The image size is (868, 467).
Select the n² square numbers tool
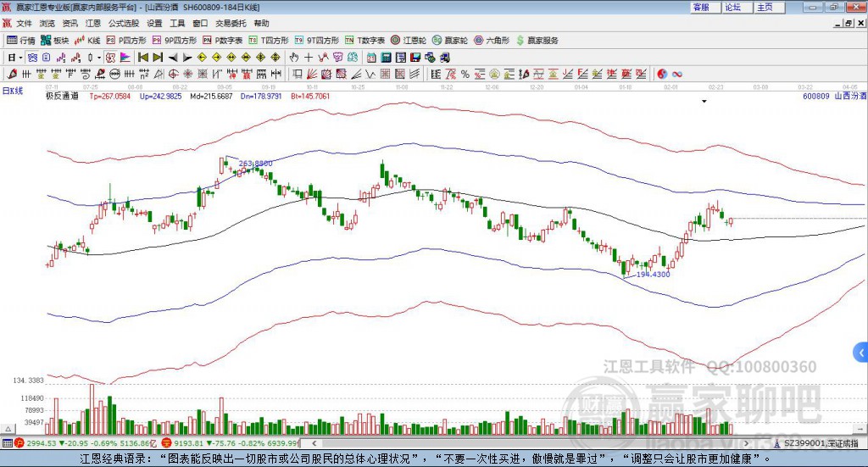[144, 74]
